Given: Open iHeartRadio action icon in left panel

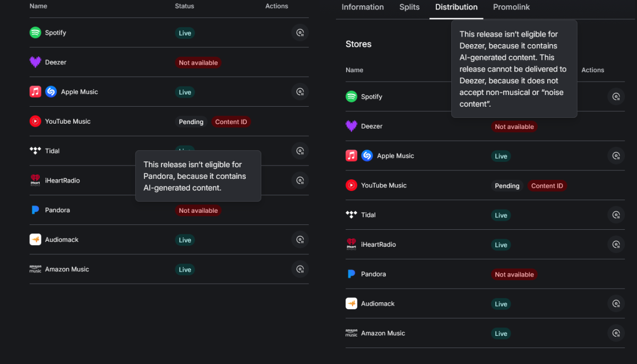Looking at the screenshot, I should click(300, 180).
